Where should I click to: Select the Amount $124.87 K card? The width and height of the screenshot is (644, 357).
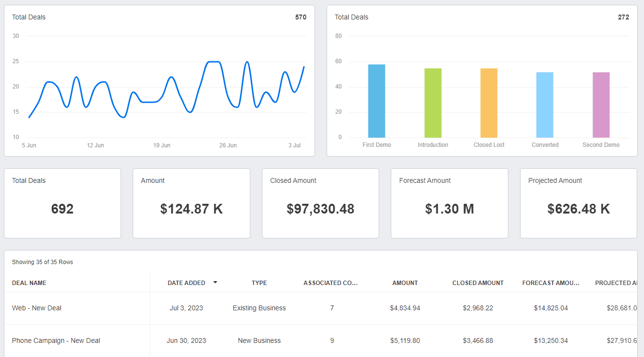[191, 203]
